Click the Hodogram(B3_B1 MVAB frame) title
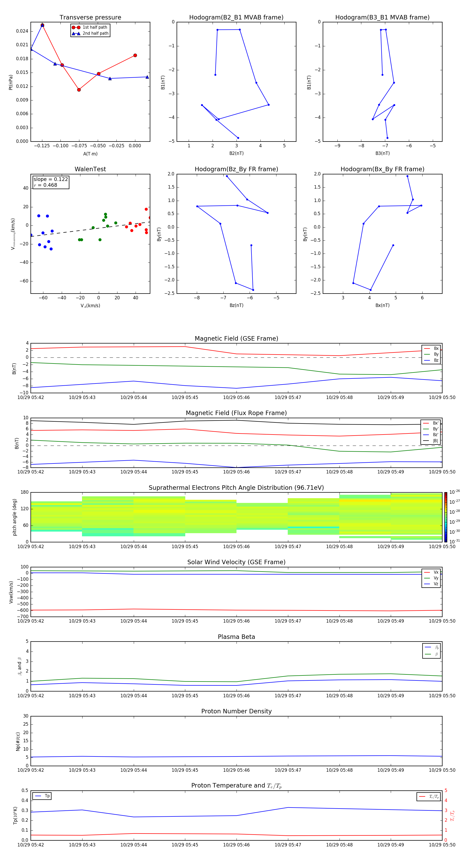473x868 pixels. point(382,17)
